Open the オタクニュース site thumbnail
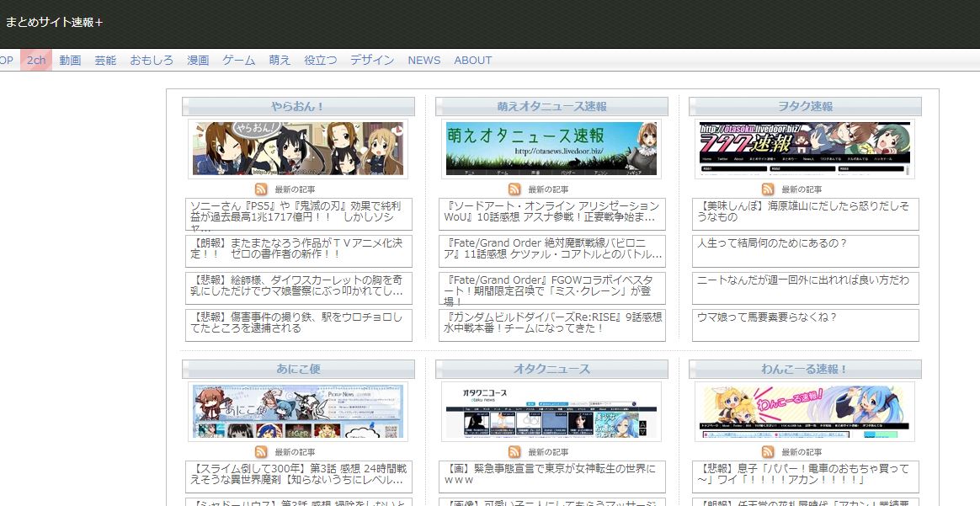980x506 pixels. point(551,412)
